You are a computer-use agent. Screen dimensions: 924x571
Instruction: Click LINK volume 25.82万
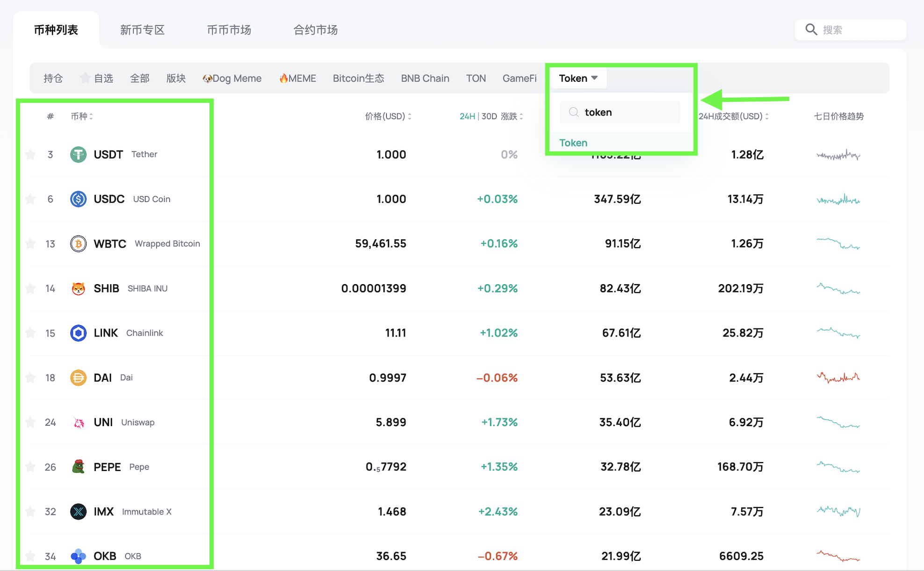click(743, 333)
